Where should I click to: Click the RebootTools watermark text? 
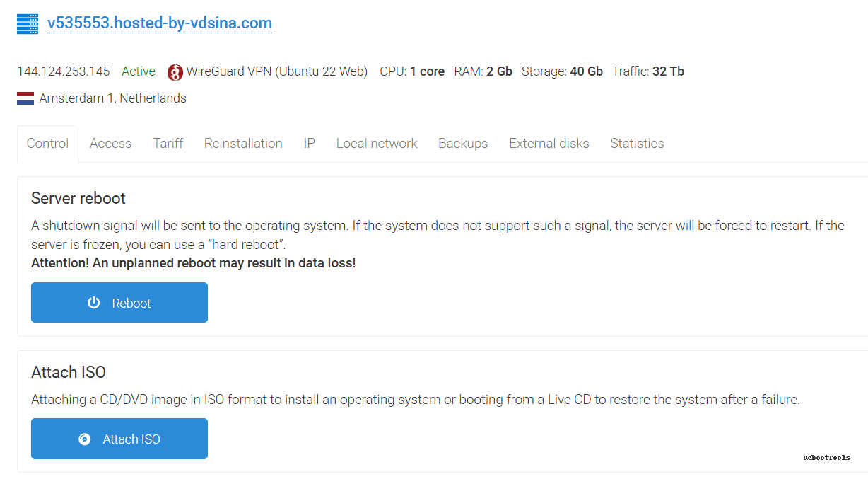pyautogui.click(x=826, y=458)
